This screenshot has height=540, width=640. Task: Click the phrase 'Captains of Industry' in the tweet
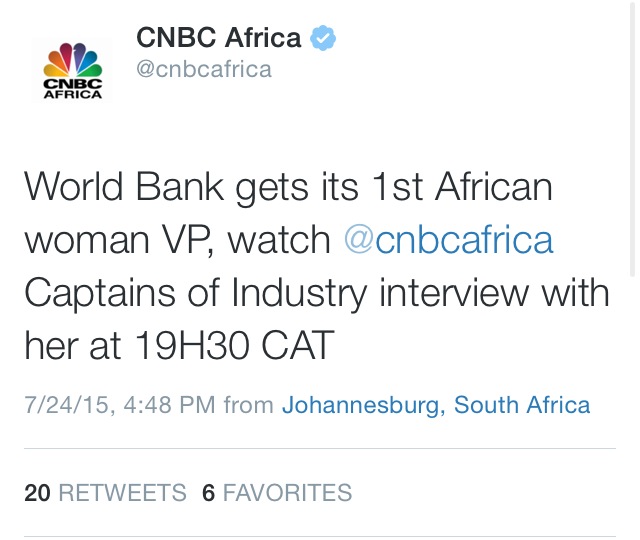pos(196,294)
